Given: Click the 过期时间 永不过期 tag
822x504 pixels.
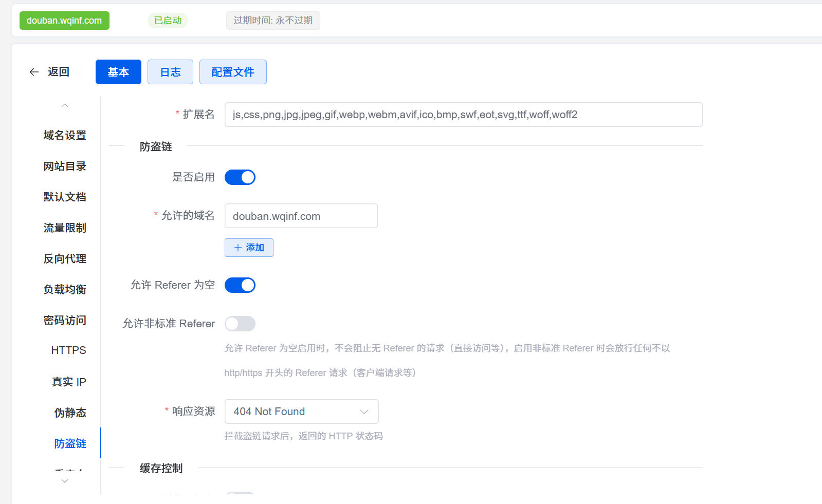Looking at the screenshot, I should [273, 21].
